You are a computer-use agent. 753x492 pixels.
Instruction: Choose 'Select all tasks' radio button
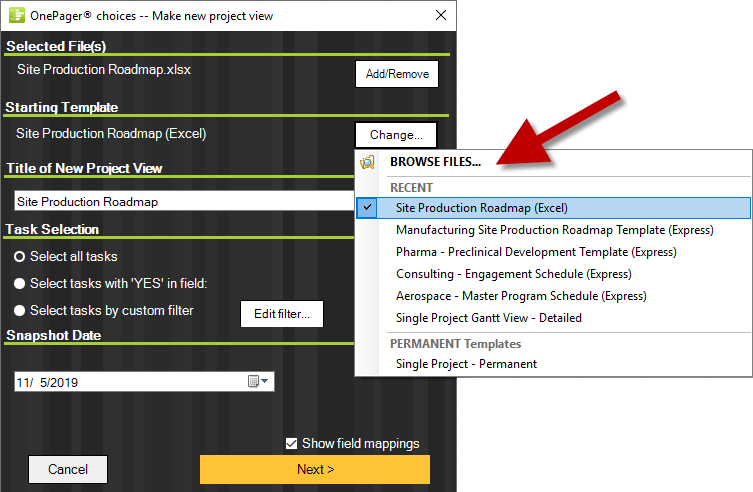tap(20, 257)
